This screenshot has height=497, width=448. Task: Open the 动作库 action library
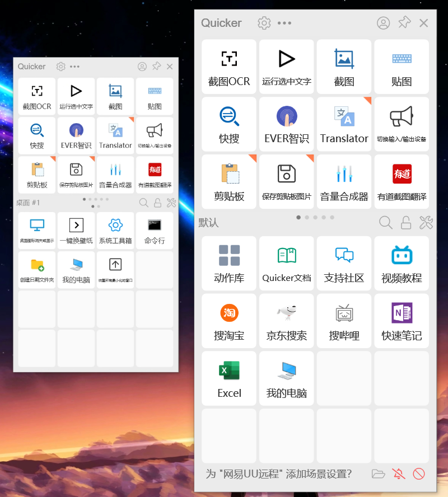[x=229, y=264]
